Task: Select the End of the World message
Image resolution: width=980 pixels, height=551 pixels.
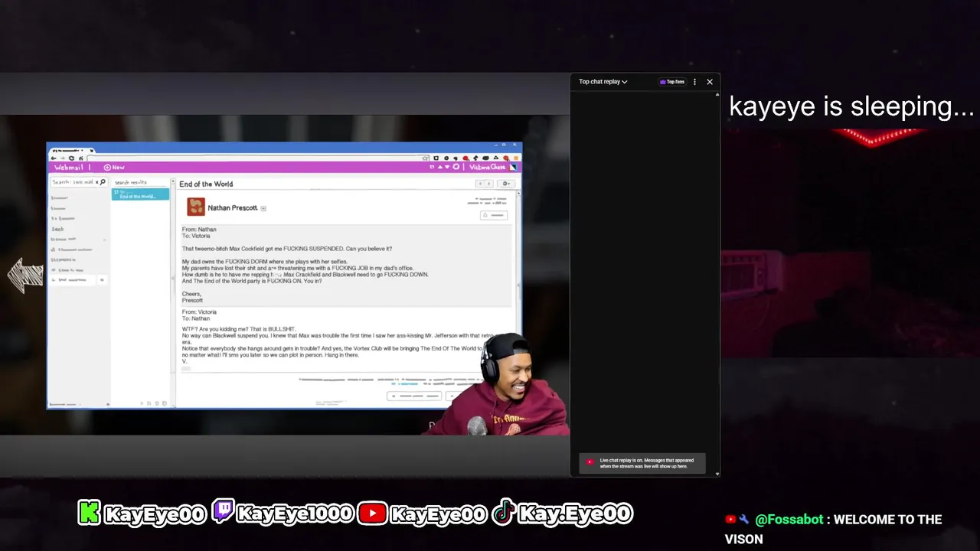Action: 140,194
